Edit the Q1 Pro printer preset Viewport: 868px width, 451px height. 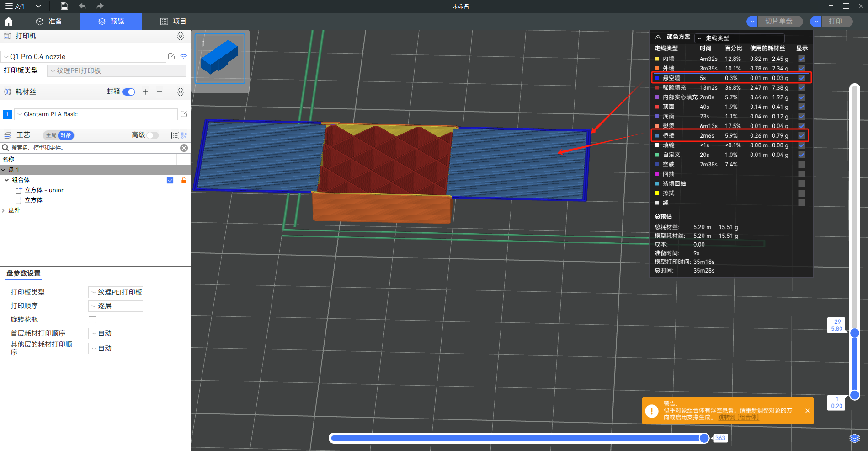171,56
